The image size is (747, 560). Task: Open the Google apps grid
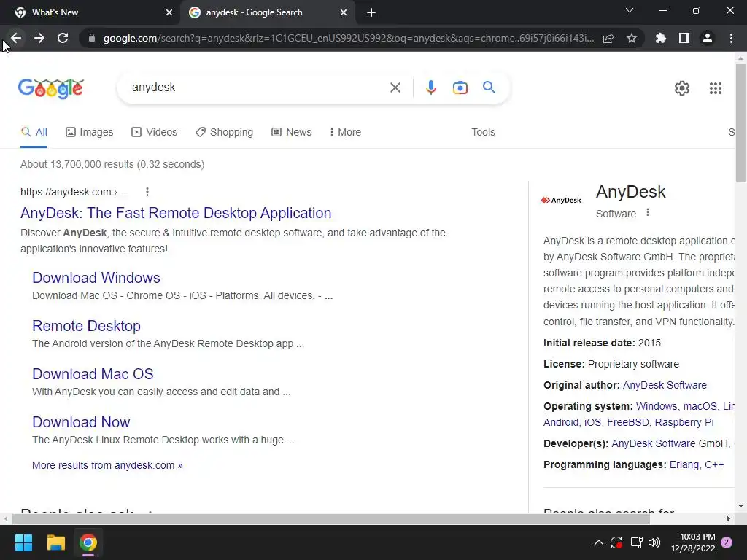[716, 88]
